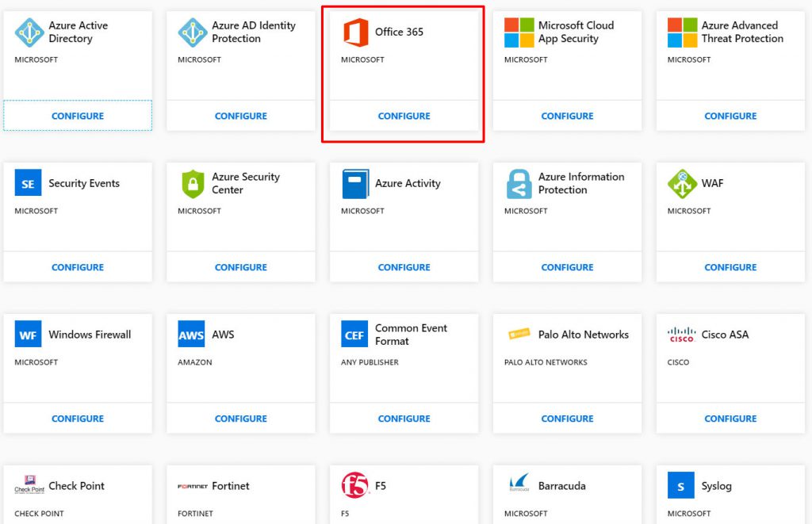812x524 pixels.
Task: Configure the Azure Information Protection connector
Action: coord(567,266)
